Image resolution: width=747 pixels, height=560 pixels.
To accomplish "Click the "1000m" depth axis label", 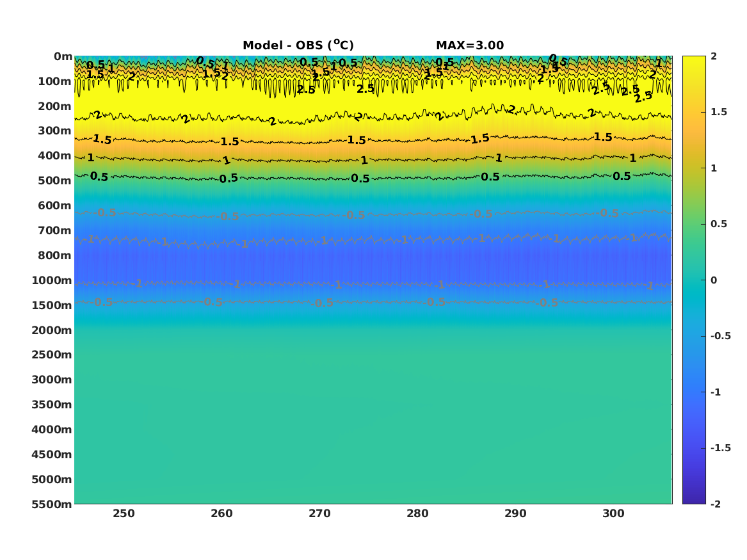I will pyautogui.click(x=52, y=280).
